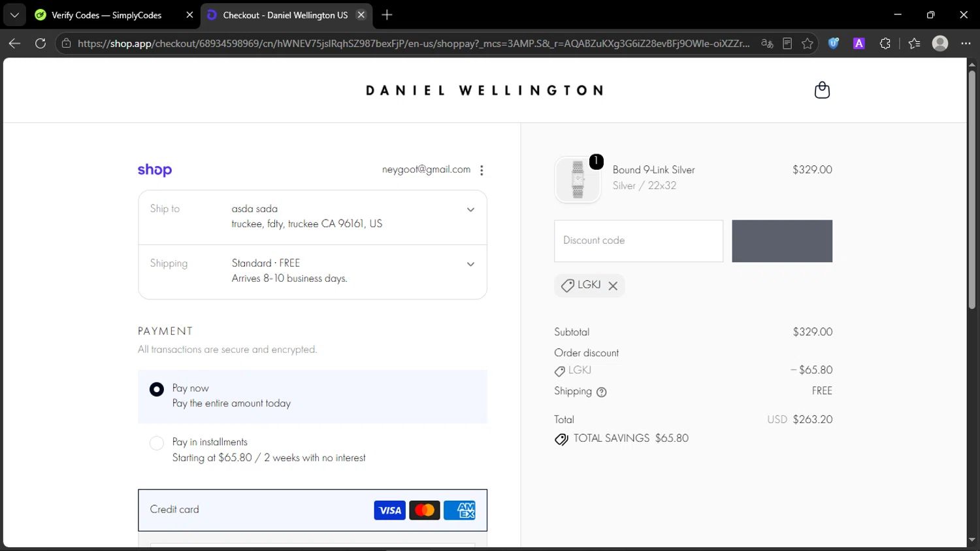Click the Mastercard card icon
This screenshot has height=551, width=980.
[x=425, y=510]
